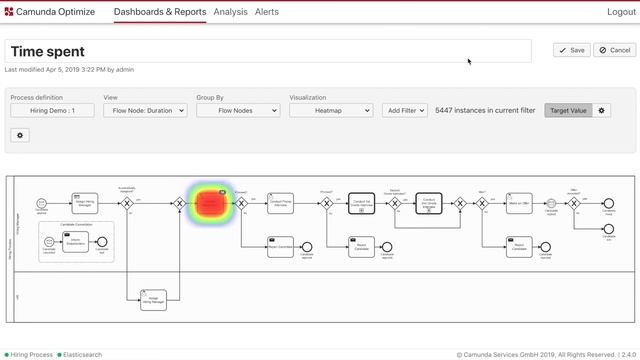Viewport: 640px width, 360px height.
Task: Select the Offer accepted gateway
Action: point(574,203)
